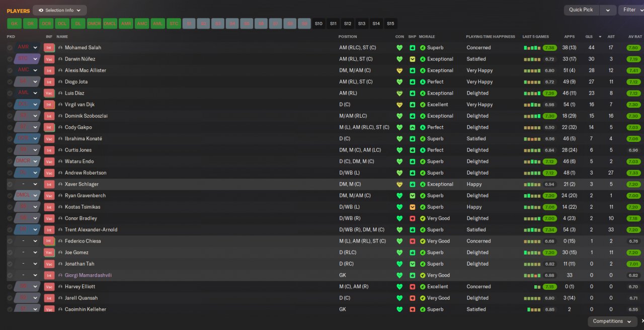The image size is (644, 330).
Task: Open Giorgi Mamardashvili's unassigned position dropdown
Action: pyautogui.click(x=35, y=275)
